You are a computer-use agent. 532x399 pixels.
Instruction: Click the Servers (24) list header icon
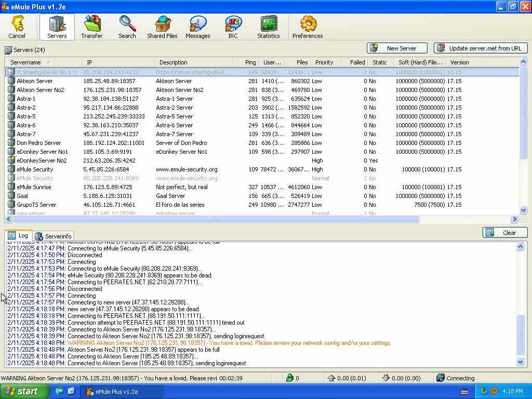pos(8,50)
